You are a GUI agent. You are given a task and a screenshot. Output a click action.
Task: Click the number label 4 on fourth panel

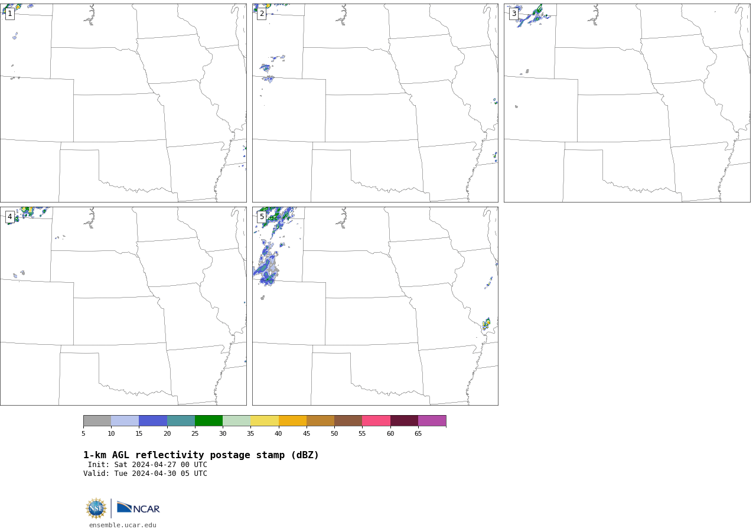[9, 217]
